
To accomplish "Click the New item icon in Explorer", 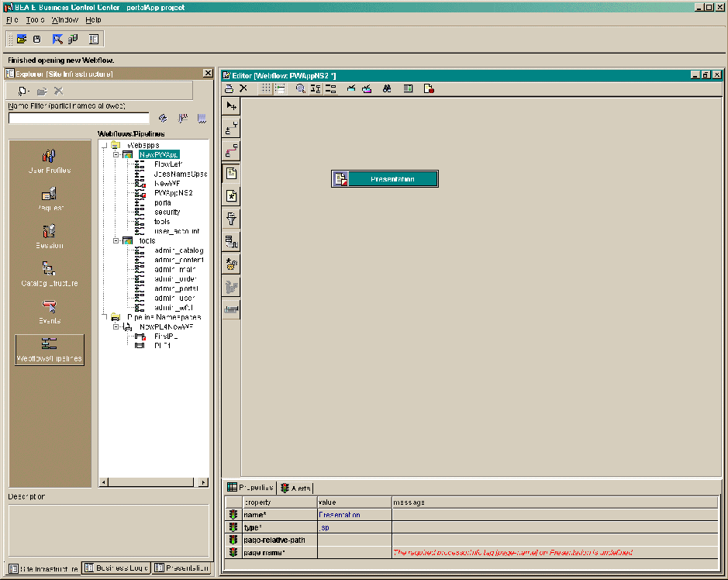I will pyautogui.click(x=23, y=91).
